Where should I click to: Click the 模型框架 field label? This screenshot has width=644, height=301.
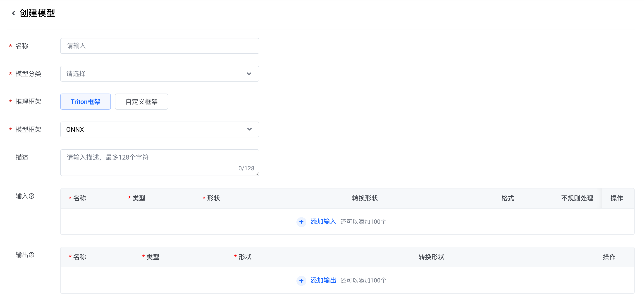28,129
